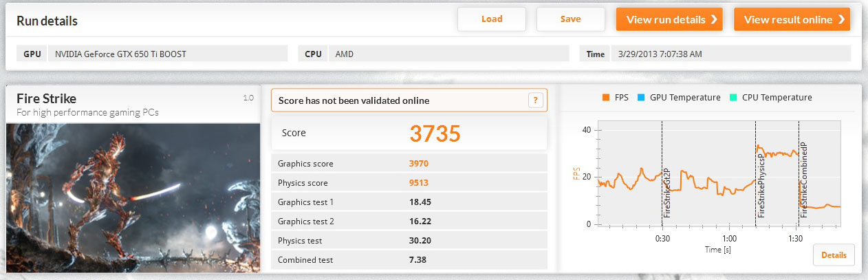Click the Graphics test 2 value 16.22
The image size is (868, 280).
(420, 222)
